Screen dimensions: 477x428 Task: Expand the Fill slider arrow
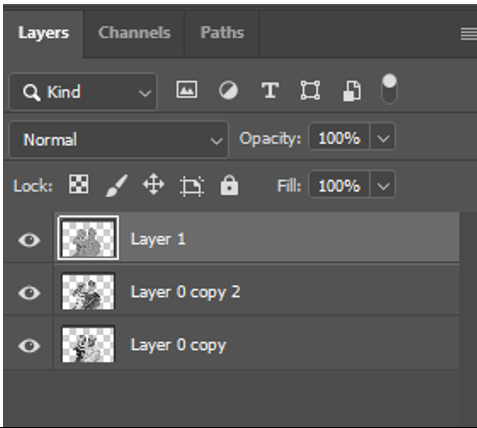pyautogui.click(x=383, y=185)
